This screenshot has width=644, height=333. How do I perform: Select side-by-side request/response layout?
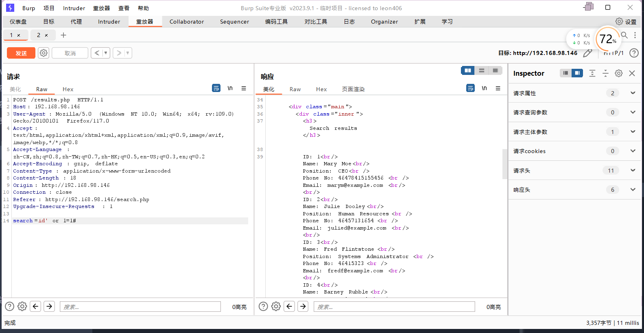(468, 70)
